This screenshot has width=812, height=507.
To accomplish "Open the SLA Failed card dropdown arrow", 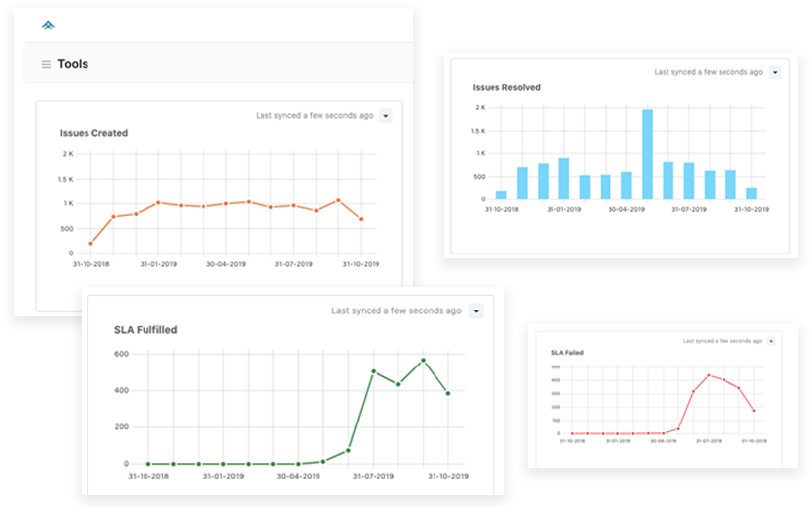I will tap(771, 341).
